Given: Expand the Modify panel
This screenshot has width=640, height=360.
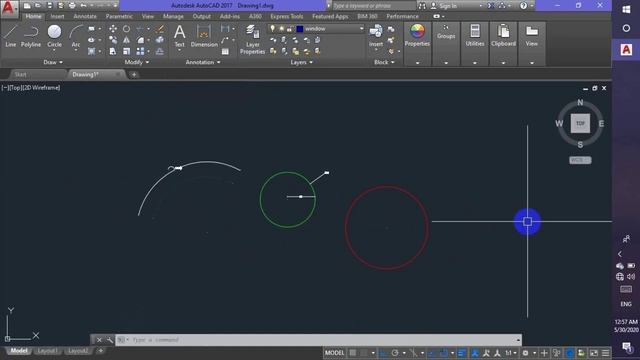Looking at the screenshot, I should pos(137,62).
